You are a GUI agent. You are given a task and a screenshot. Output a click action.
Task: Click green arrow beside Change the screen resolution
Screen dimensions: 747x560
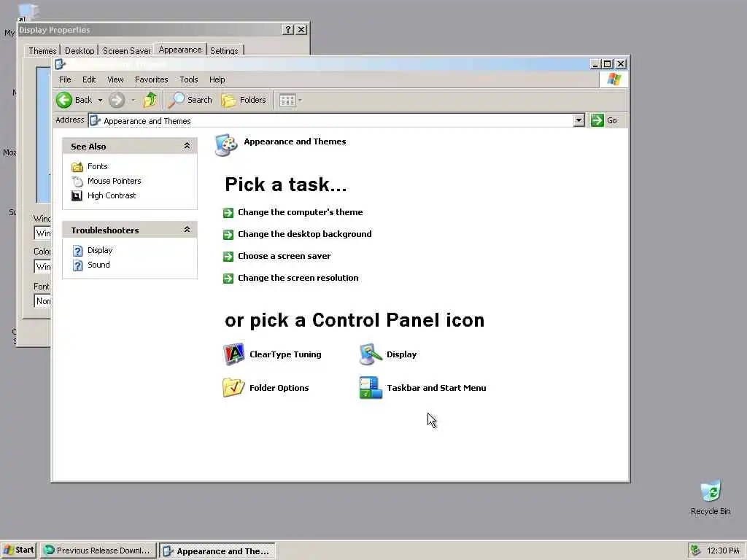[x=228, y=279]
